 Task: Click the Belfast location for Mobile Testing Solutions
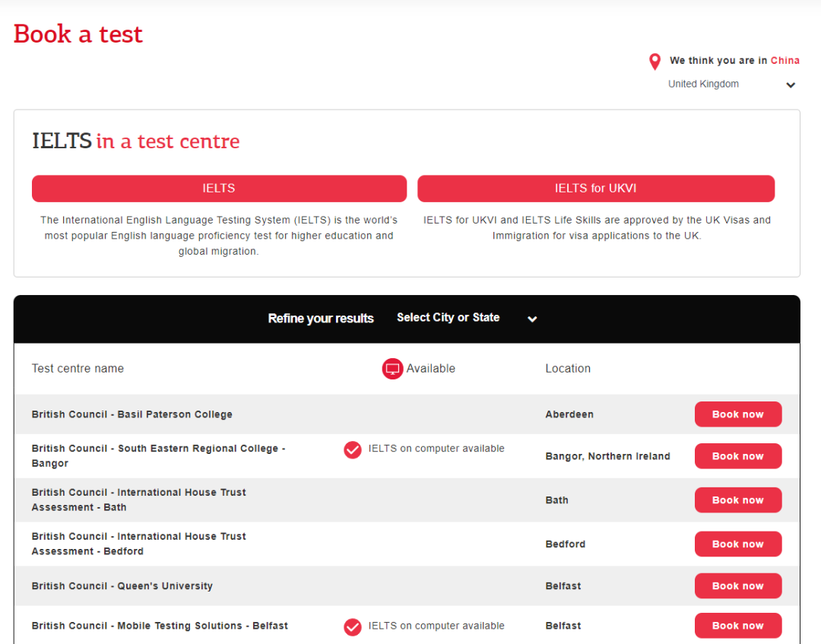563,626
